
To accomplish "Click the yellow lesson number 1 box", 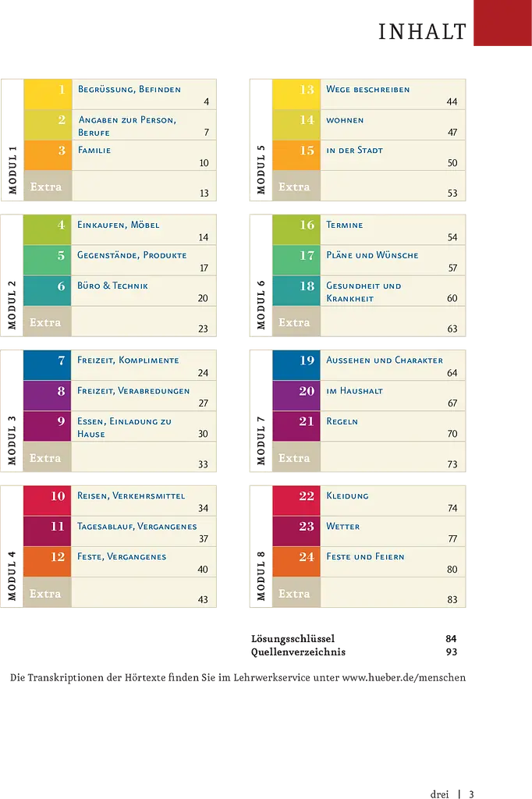I will [x=48, y=94].
